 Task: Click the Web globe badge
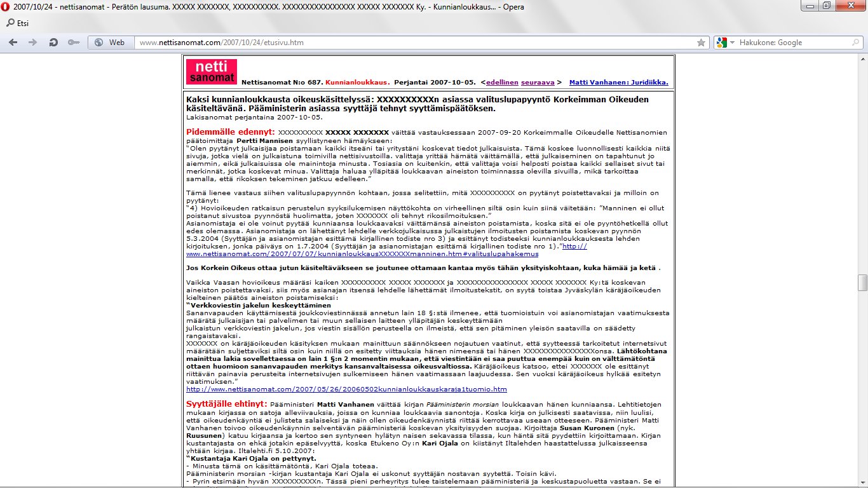(110, 43)
